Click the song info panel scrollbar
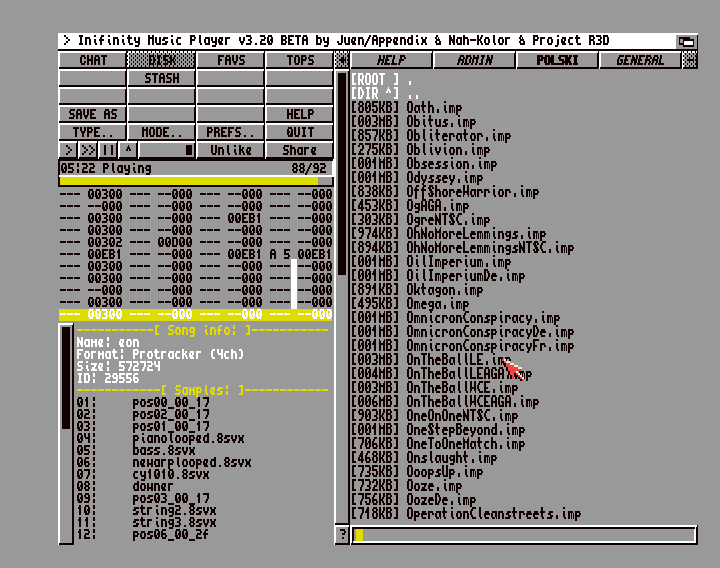Screen dimensions: 720x568 point(66,434)
